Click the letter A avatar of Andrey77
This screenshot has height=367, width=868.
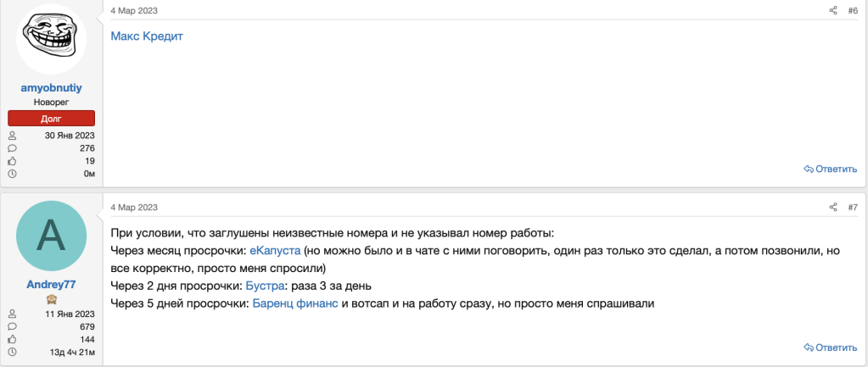click(x=52, y=236)
